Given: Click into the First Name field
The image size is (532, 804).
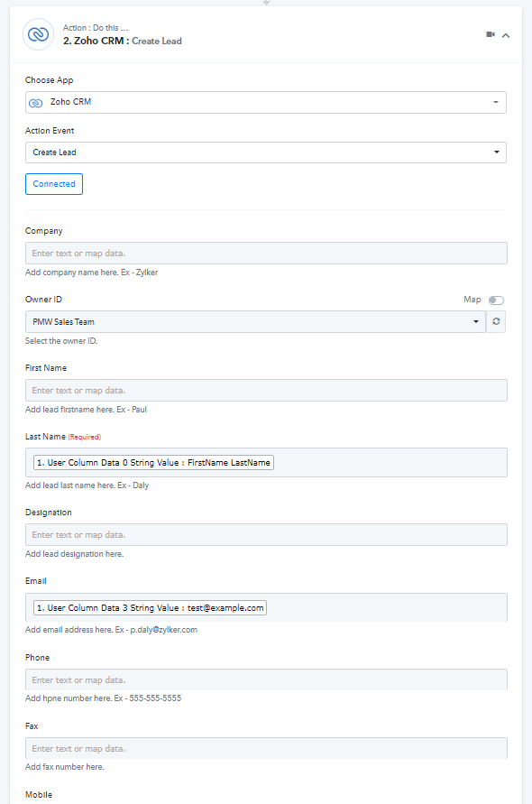Looking at the screenshot, I should tap(266, 390).
